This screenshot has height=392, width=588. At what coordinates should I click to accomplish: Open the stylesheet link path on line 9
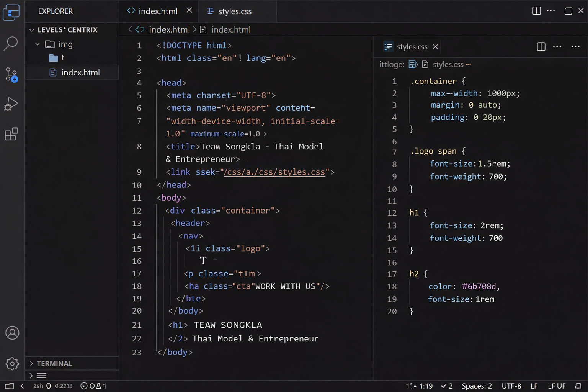[274, 172]
